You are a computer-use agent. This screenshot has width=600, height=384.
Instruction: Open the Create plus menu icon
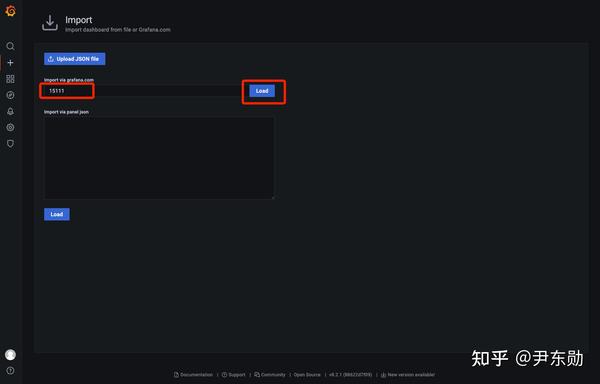tap(10, 62)
